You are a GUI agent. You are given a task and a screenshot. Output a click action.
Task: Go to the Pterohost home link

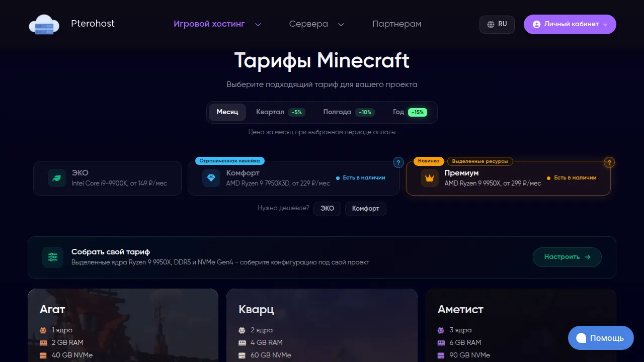[x=93, y=24]
